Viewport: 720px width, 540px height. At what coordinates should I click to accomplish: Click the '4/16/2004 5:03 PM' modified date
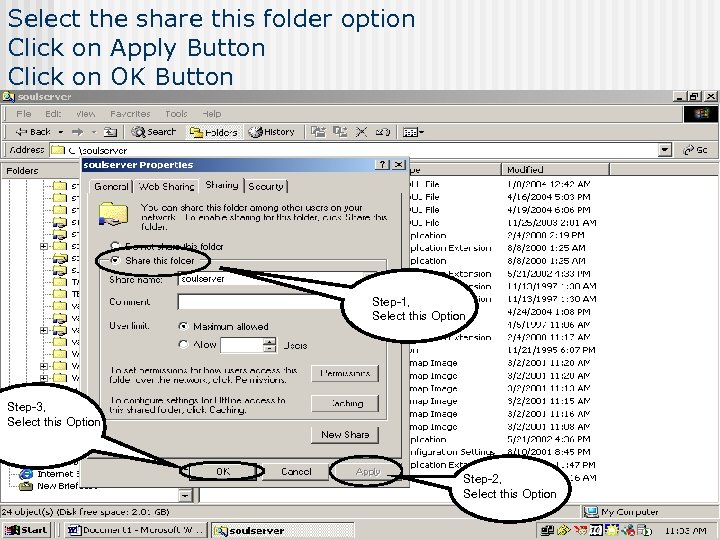(x=548, y=197)
